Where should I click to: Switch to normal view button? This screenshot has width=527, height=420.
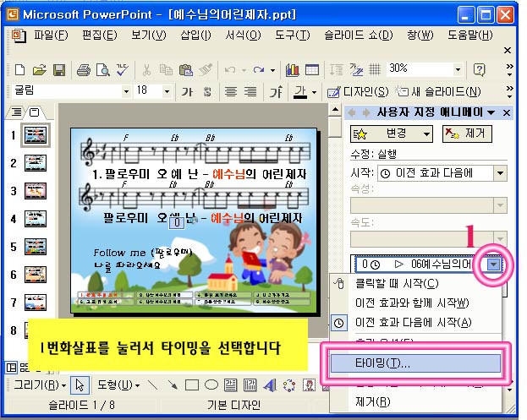click(x=11, y=368)
